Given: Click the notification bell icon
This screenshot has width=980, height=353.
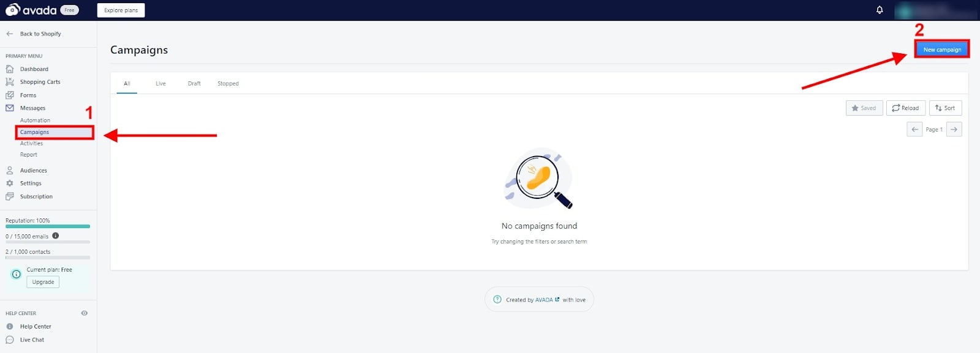Looking at the screenshot, I should point(880,10).
